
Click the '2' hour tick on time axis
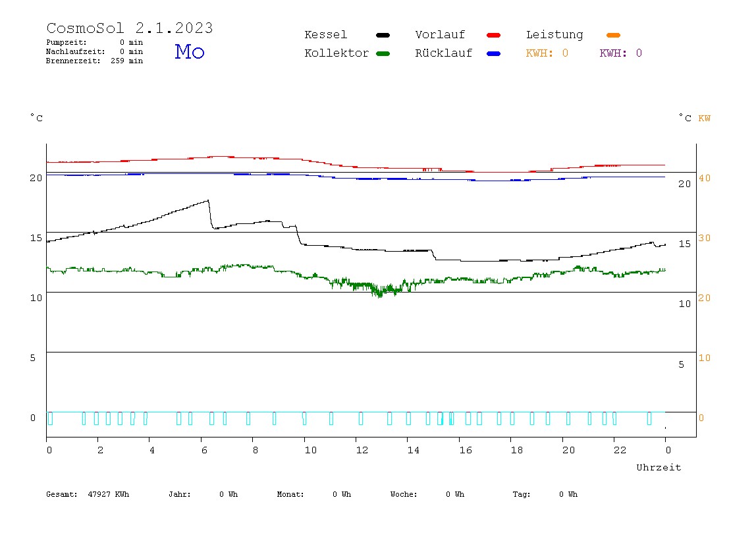[x=100, y=450]
